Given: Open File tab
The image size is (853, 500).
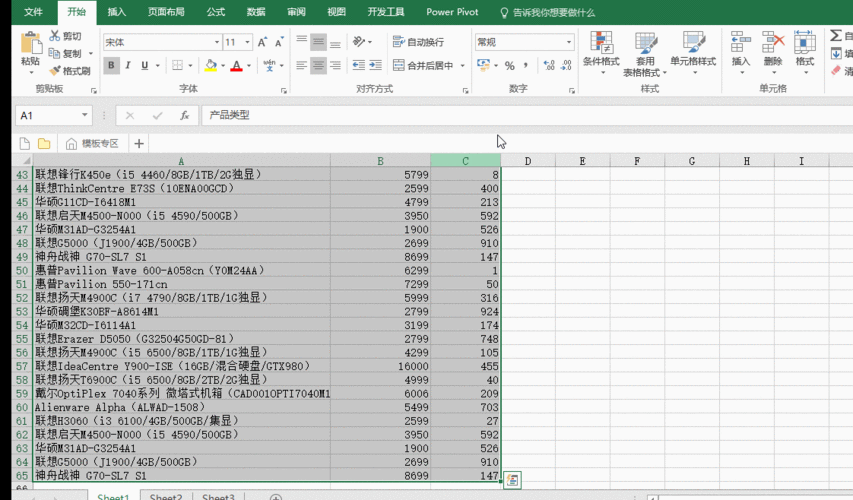Looking at the screenshot, I should click(x=33, y=12).
